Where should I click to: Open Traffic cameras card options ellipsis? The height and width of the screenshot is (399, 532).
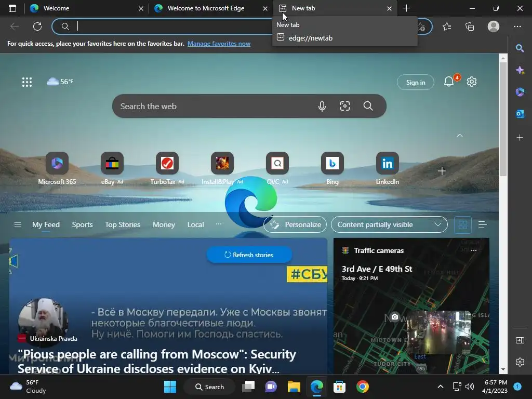coord(474,250)
